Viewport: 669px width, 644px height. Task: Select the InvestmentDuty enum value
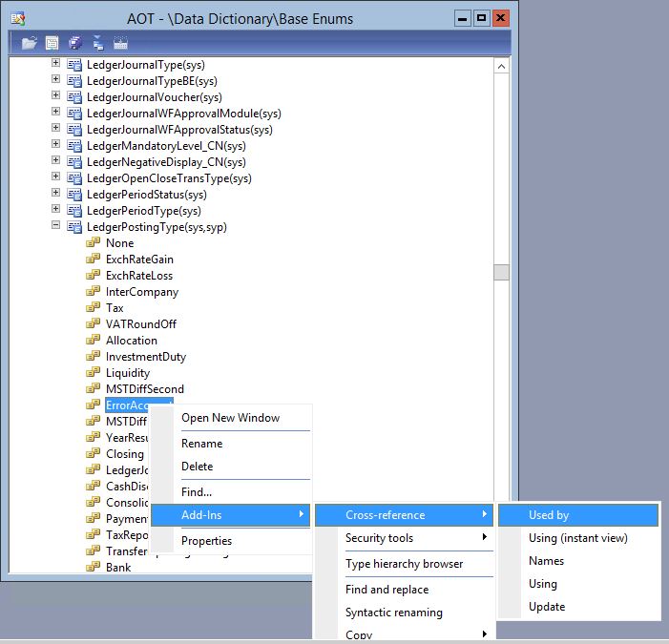point(146,357)
